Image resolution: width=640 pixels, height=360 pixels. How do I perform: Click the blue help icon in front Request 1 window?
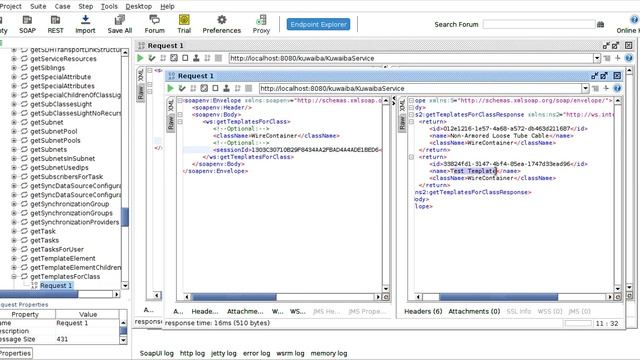coord(617,88)
